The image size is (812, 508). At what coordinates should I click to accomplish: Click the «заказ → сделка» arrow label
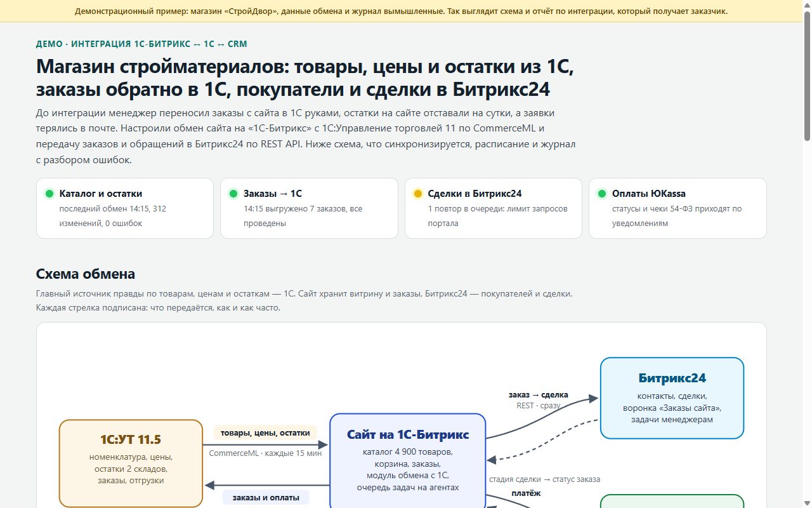pos(538,394)
